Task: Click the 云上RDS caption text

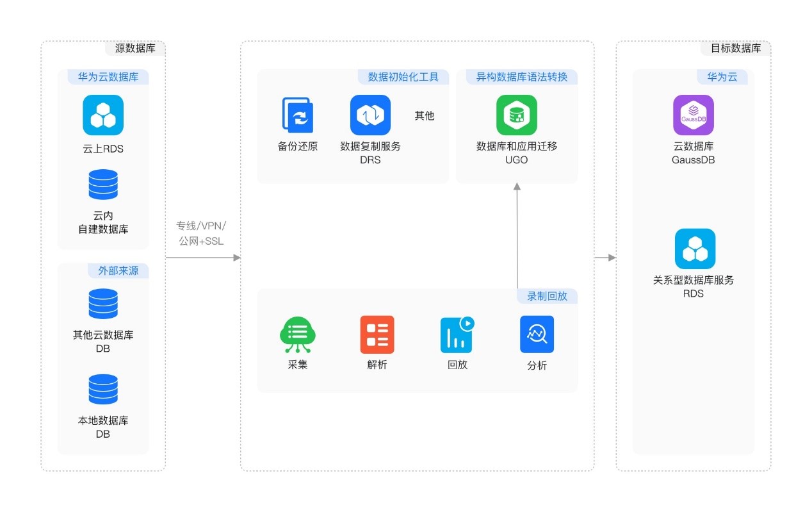Action: coord(103,149)
